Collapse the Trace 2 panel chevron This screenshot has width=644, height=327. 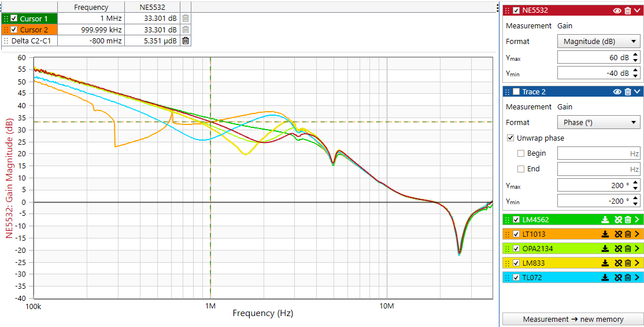637,91
